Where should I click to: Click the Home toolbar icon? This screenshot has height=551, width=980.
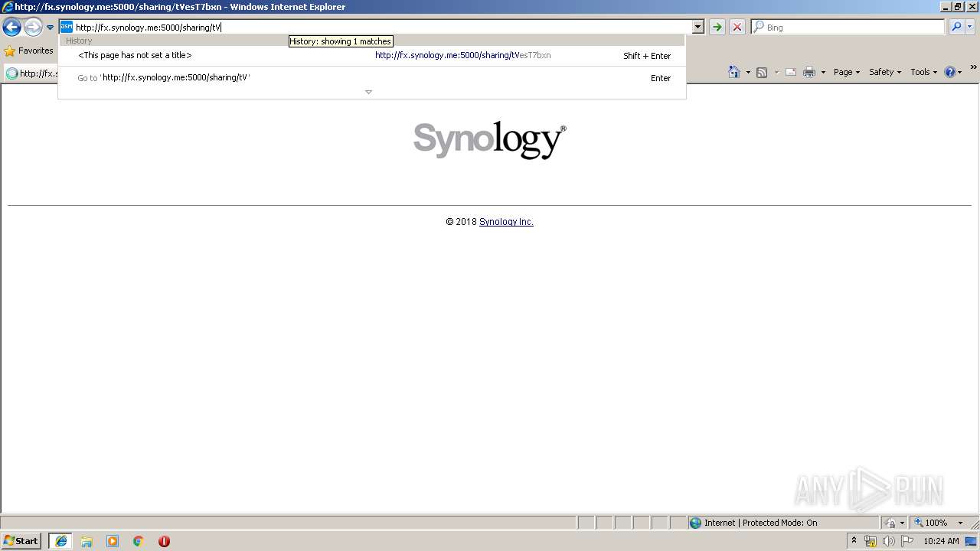click(x=734, y=72)
